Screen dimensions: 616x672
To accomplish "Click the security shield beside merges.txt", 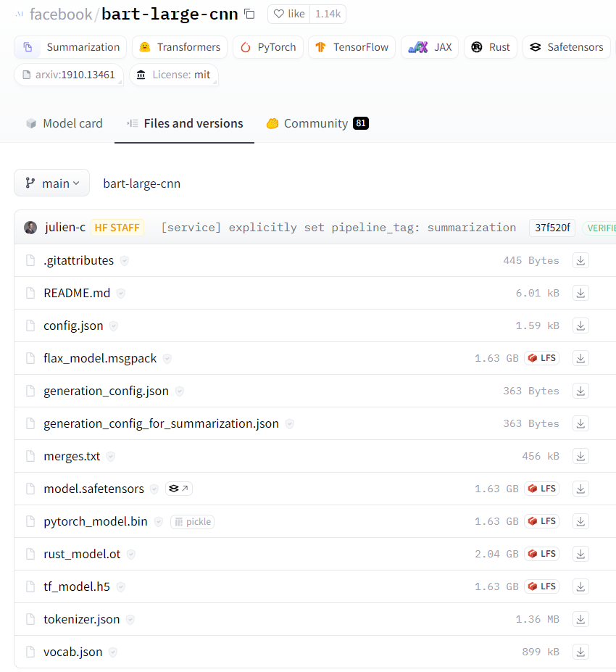I will coord(111,456).
